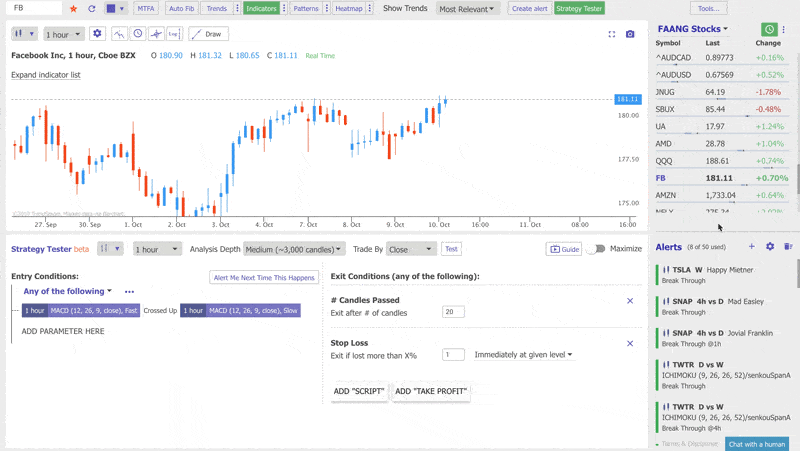
Task: Toggle the Maximize switch
Action: click(596, 249)
